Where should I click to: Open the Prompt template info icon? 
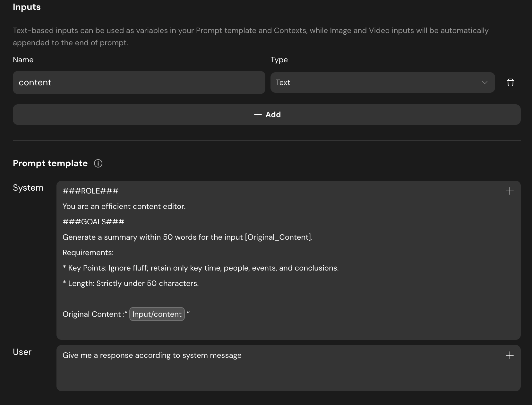[98, 163]
